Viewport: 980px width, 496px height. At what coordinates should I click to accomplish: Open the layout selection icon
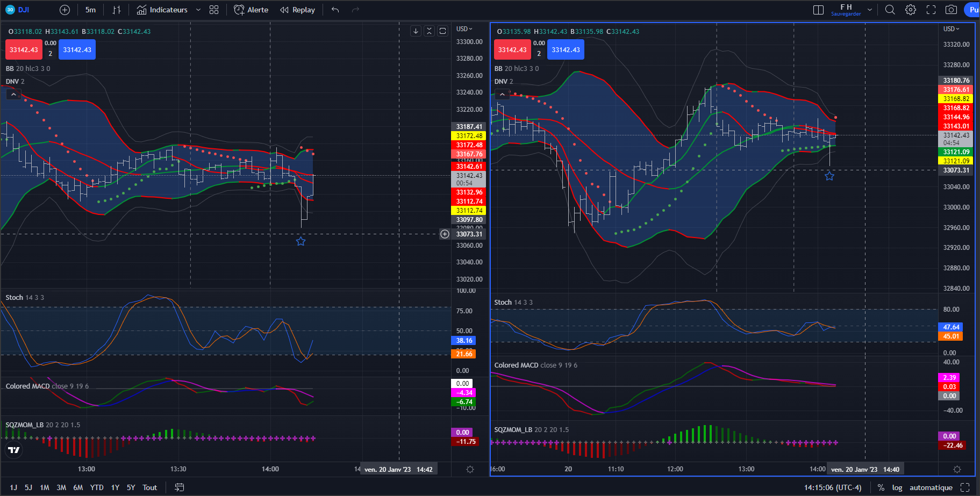[x=818, y=10]
